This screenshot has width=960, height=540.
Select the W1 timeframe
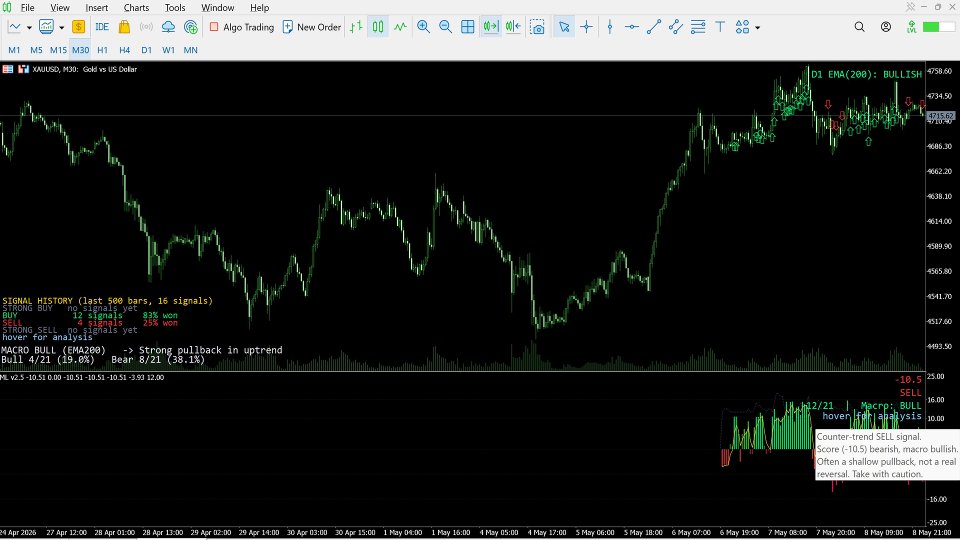(168, 50)
